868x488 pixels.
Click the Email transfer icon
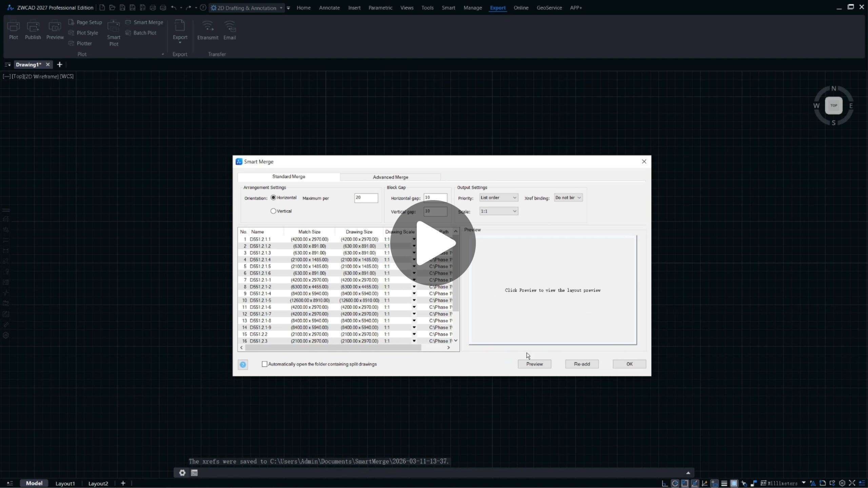(x=229, y=30)
